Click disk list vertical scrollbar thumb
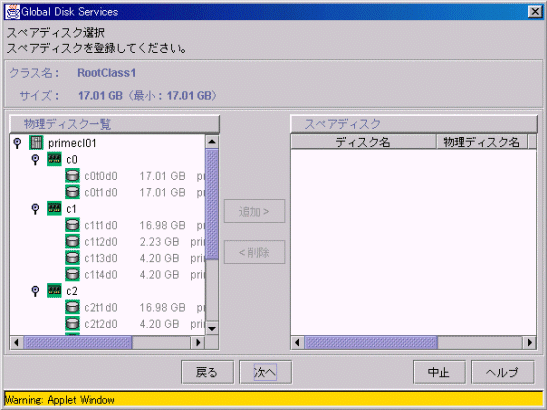The image size is (547, 410). (212, 204)
